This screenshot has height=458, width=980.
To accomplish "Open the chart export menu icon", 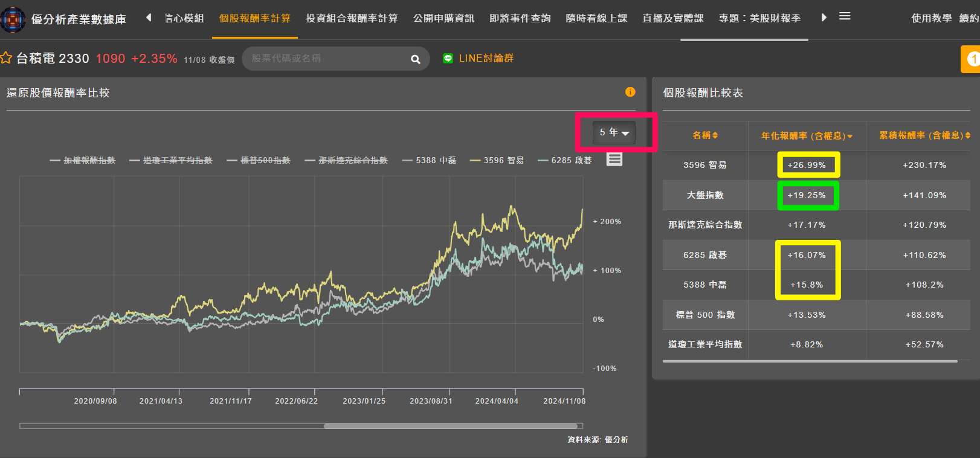I will point(614,160).
